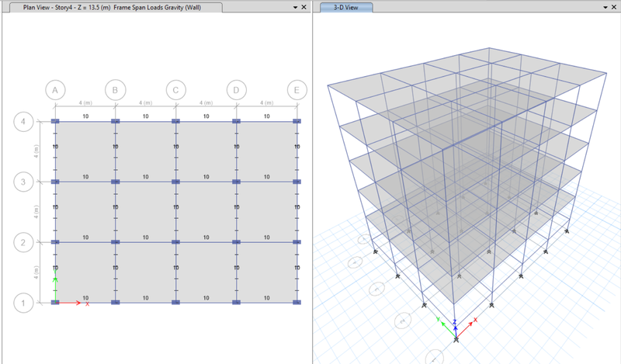Select grid bubble D in plan view

(x=237, y=90)
